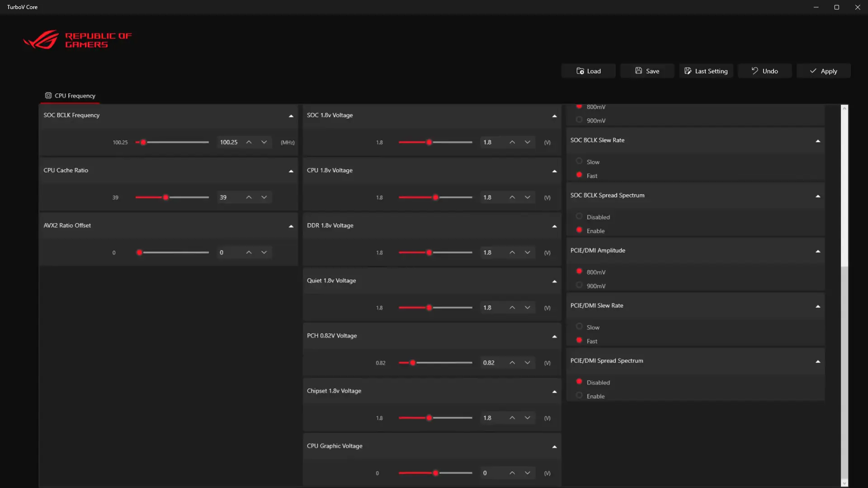Screen dimensions: 868x488
Task: Select Disabled for SOC BCLK Spread Spectrum
Action: pyautogui.click(x=579, y=216)
